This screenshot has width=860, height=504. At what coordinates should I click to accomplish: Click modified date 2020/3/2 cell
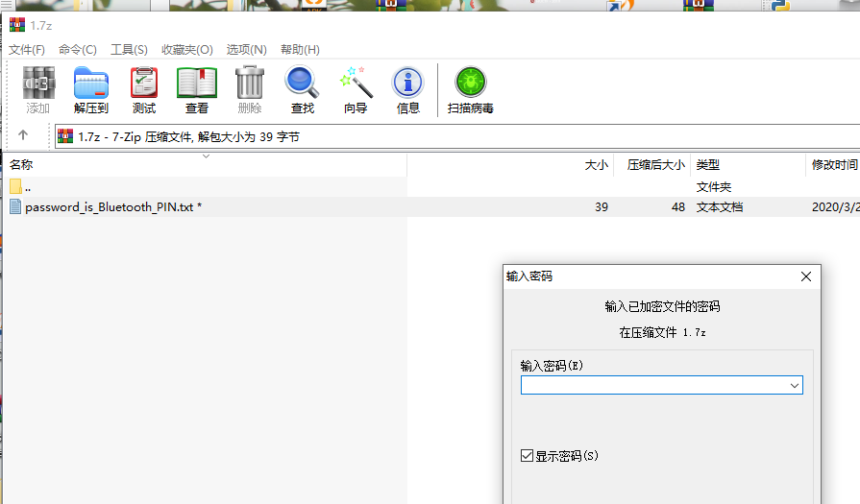[836, 207]
